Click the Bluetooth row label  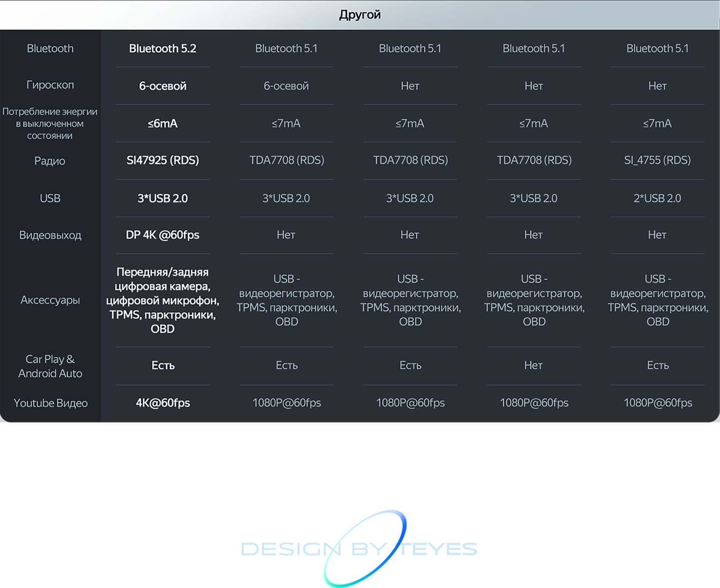50,49
